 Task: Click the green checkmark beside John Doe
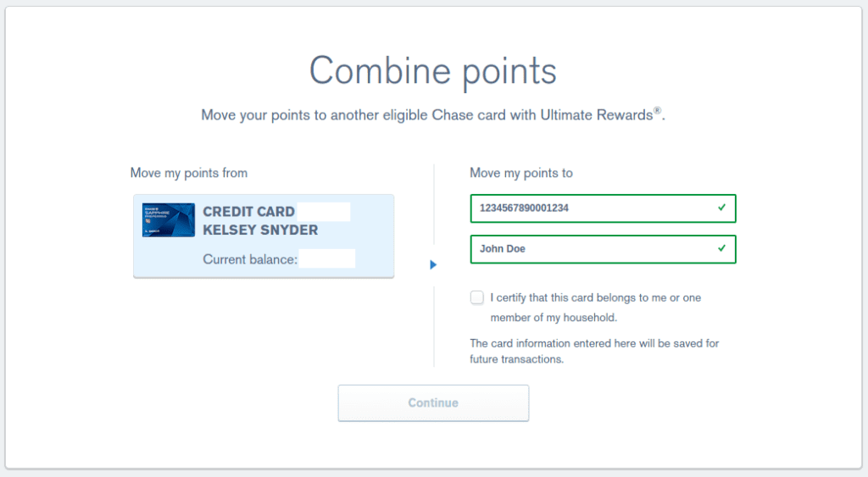[x=721, y=249]
